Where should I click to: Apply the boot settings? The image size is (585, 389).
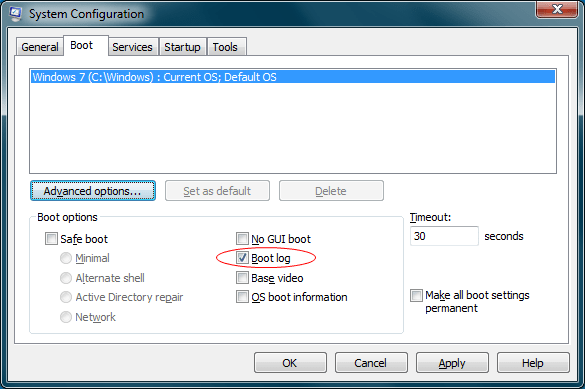[452, 363]
